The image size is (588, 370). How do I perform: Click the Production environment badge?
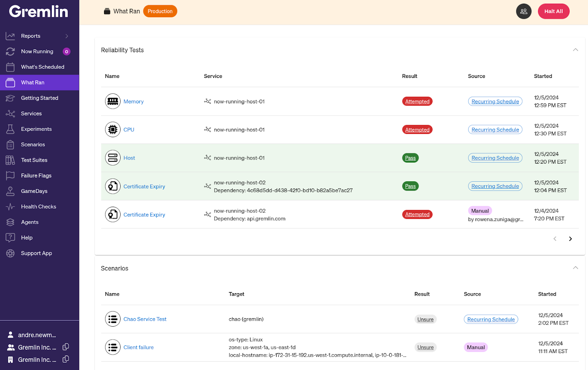pos(160,11)
